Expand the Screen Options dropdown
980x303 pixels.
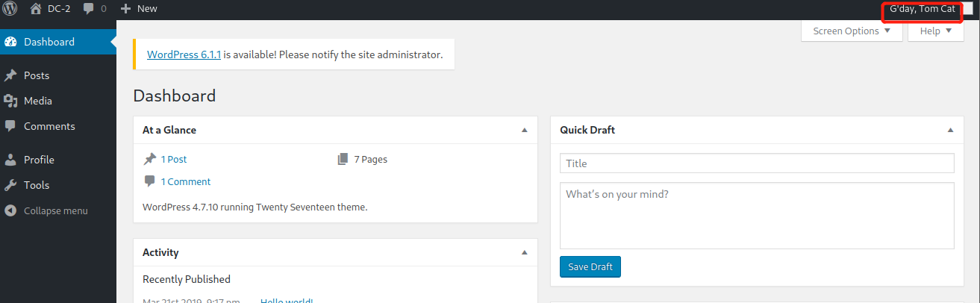(x=852, y=31)
